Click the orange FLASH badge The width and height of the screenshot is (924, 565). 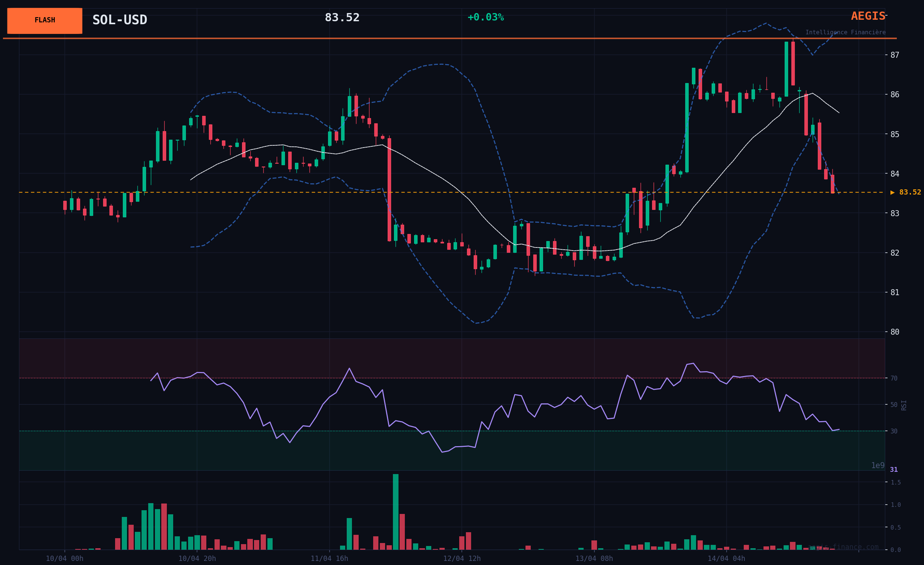tap(45, 20)
